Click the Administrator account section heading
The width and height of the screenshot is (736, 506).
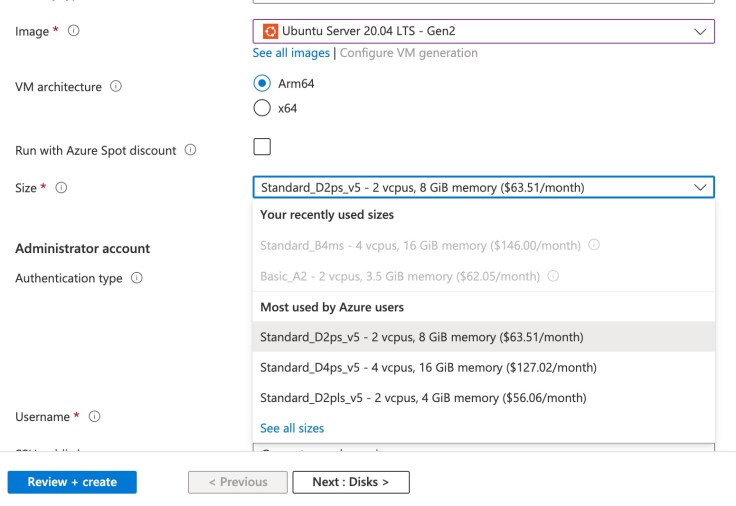pos(83,248)
